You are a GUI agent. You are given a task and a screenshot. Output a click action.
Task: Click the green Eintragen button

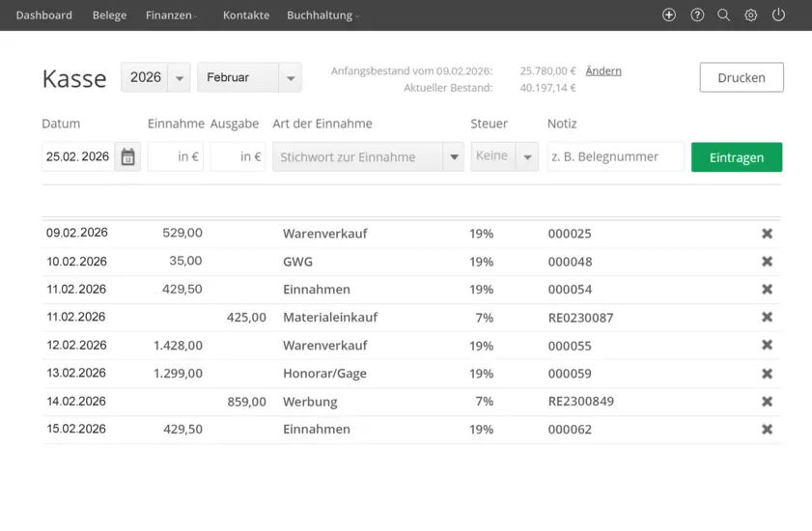pyautogui.click(x=736, y=157)
